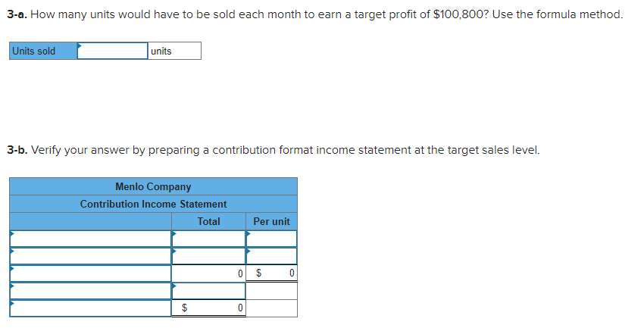
Task: Open first row label dropdown in income statement
Action: point(90,239)
